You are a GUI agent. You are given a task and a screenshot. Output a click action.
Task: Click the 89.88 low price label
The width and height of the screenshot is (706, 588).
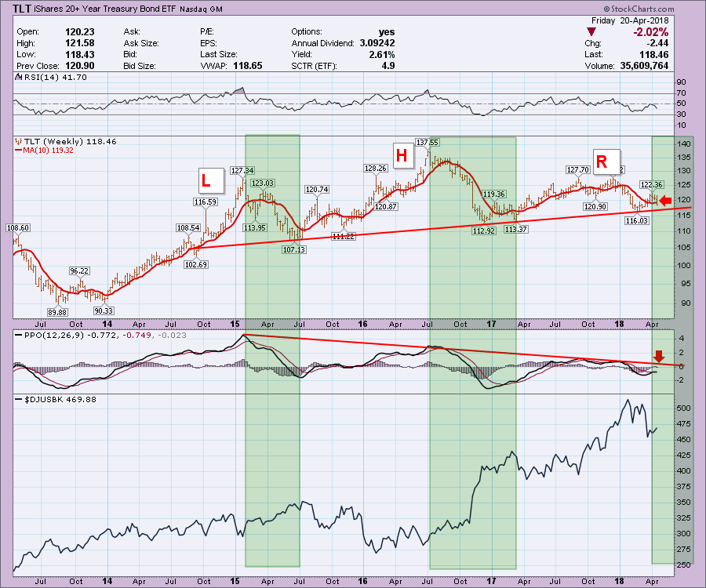click(57, 312)
